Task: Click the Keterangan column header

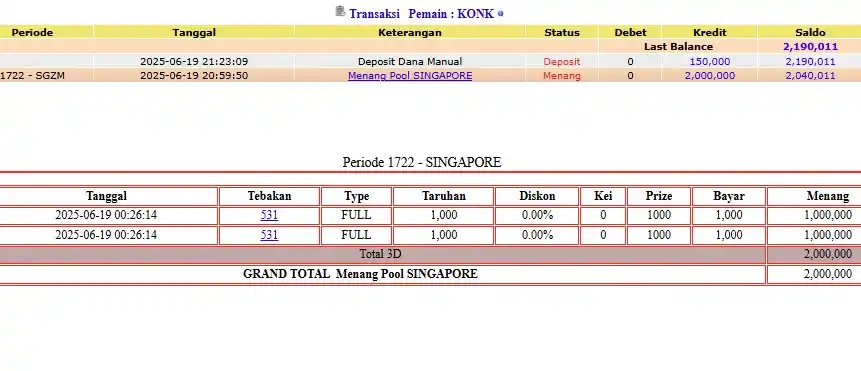Action: [x=410, y=32]
